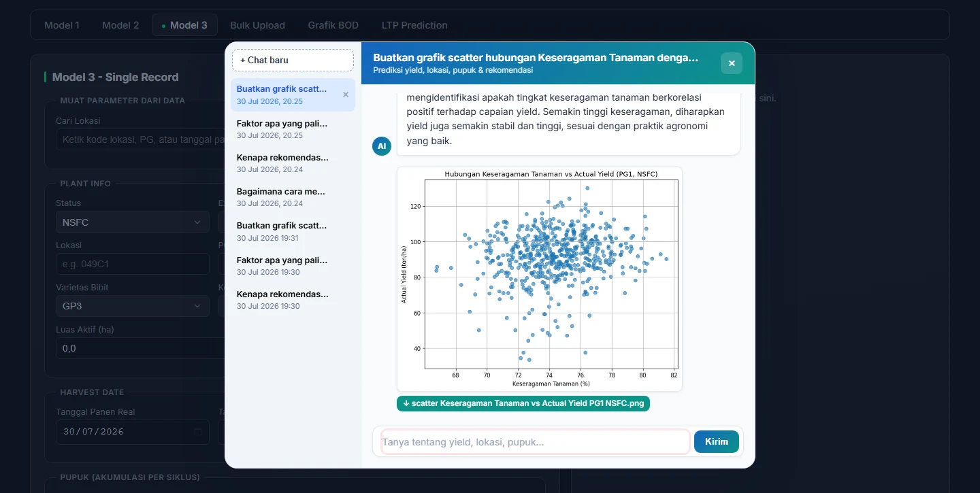Expand Varietas Bibit dropdown showing GP3
The image size is (980, 493).
point(133,306)
